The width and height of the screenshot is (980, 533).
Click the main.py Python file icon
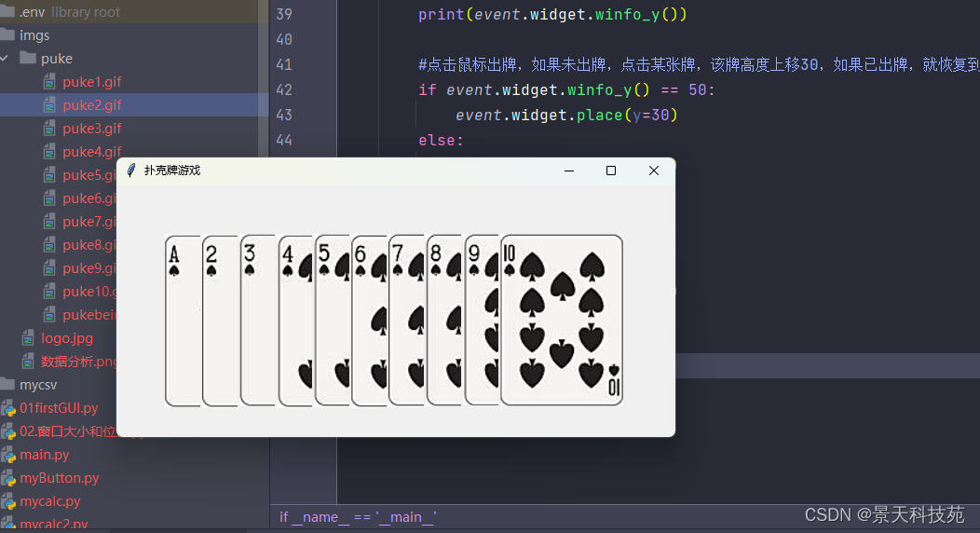pos(8,456)
